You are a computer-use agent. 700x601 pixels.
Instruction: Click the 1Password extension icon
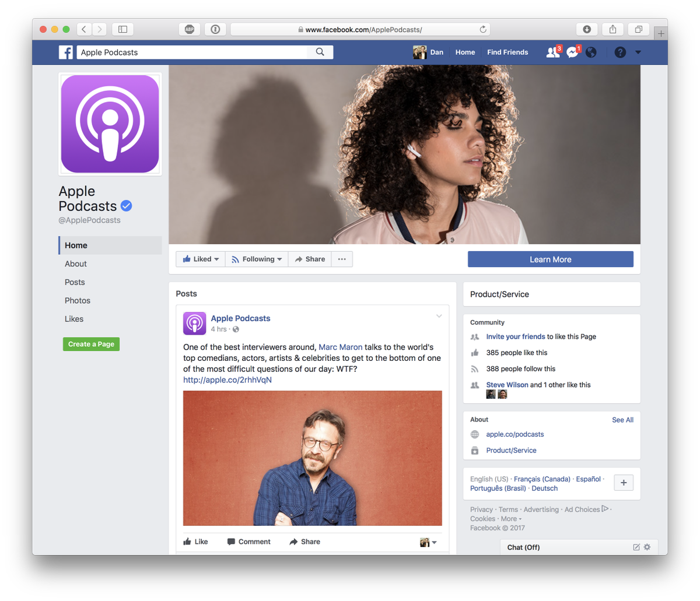tap(215, 29)
